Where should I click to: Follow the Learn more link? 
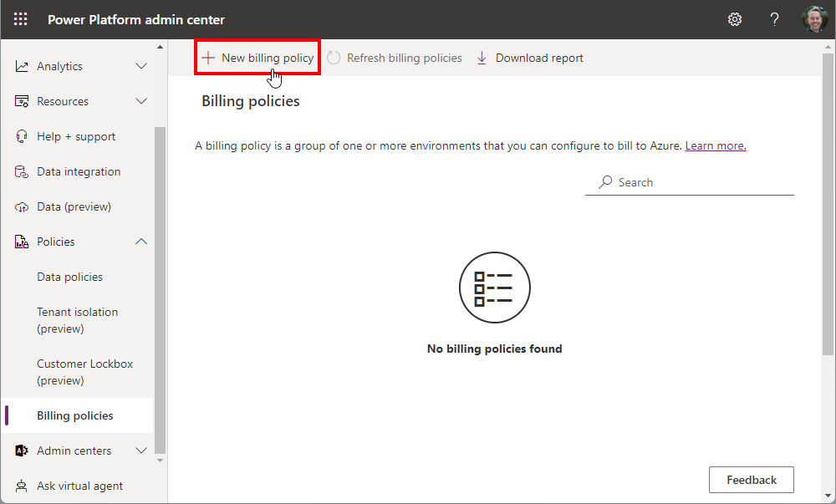(x=716, y=145)
